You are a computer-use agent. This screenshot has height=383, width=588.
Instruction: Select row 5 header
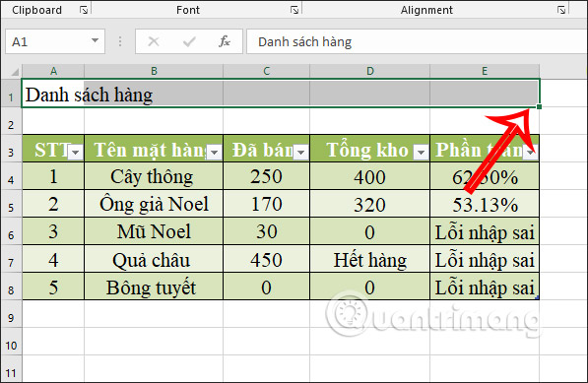coord(11,204)
